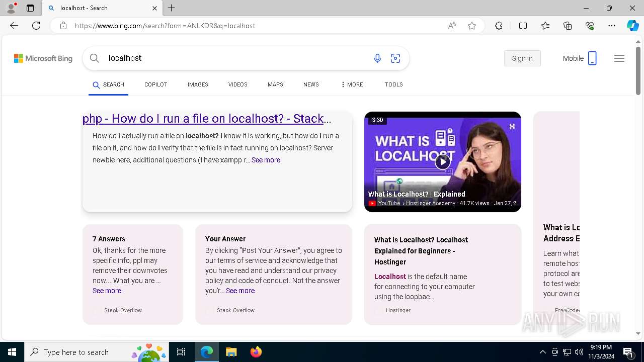Open the Your Answer card heading

click(225, 239)
